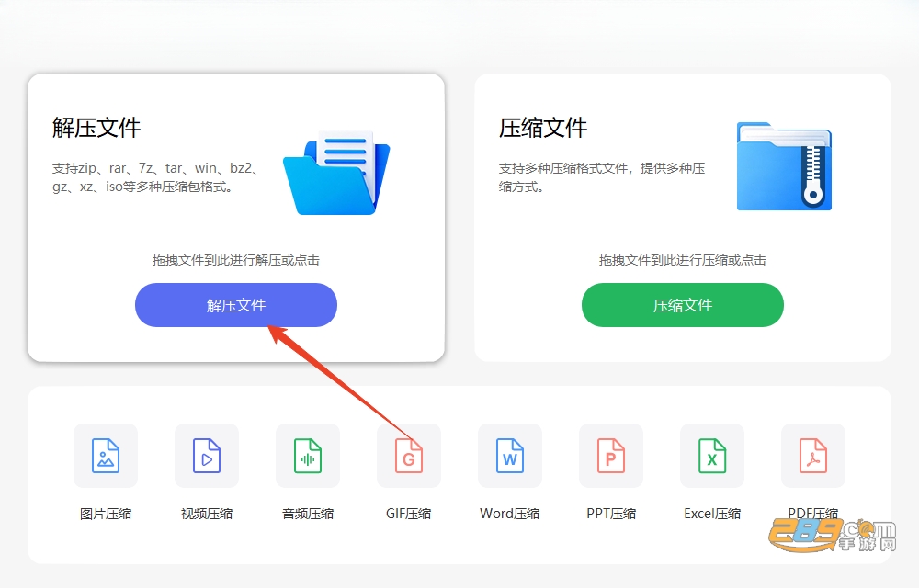Viewport: 919px width, 588px height.
Task: Click the 图片压缩 text label
Action: tap(106, 514)
